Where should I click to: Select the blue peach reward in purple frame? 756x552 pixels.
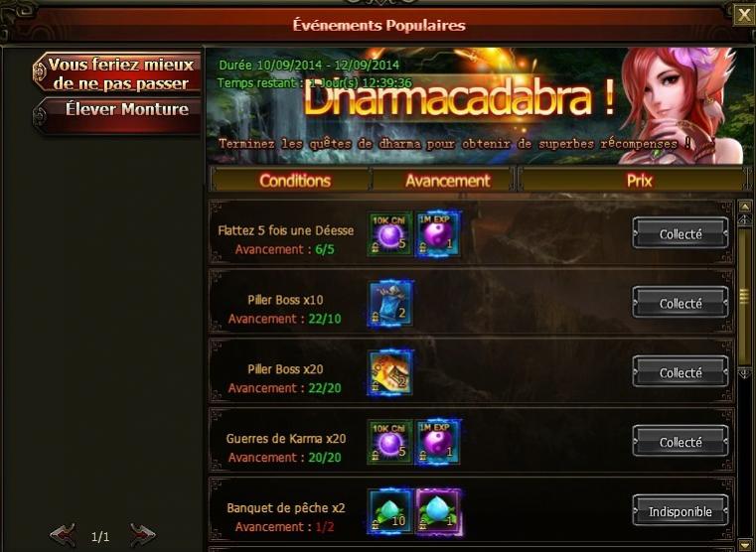(x=438, y=511)
